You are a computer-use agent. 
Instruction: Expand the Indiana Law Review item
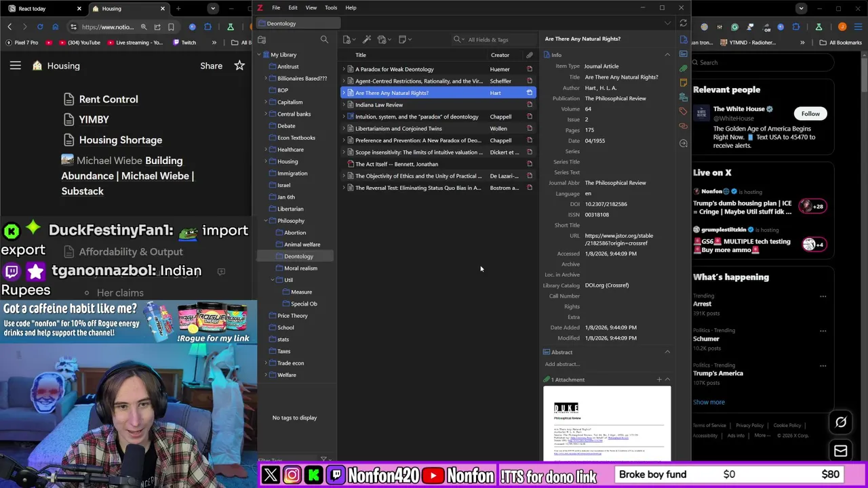pyautogui.click(x=344, y=105)
